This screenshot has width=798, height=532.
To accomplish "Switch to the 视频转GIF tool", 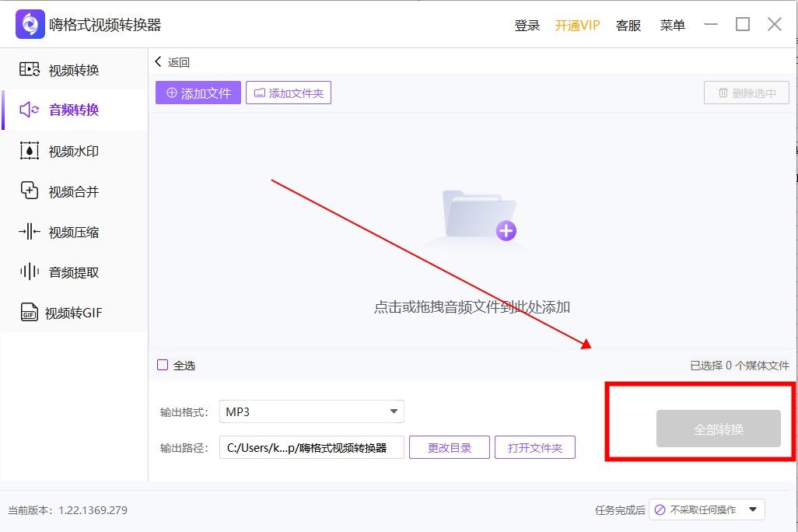I will pos(72,312).
